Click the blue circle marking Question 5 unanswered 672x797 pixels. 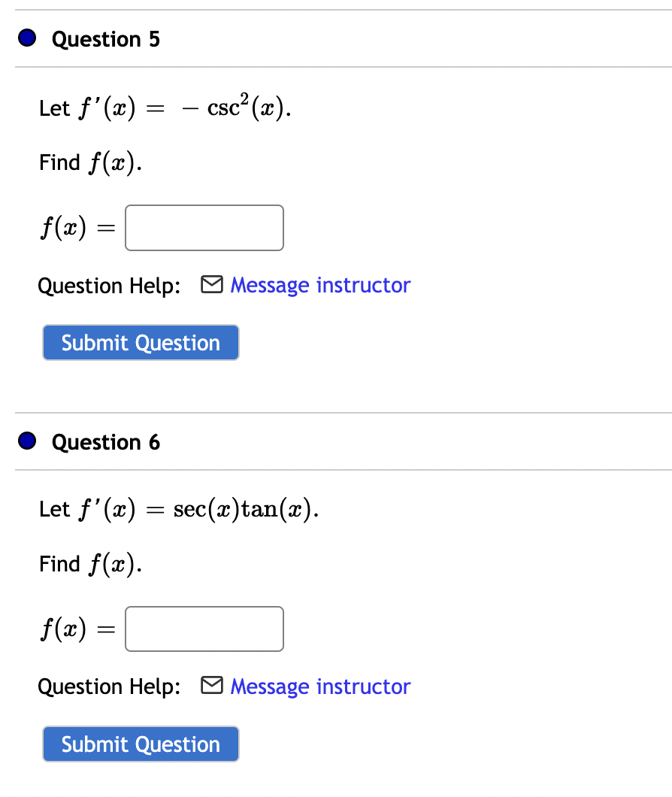coord(27,38)
